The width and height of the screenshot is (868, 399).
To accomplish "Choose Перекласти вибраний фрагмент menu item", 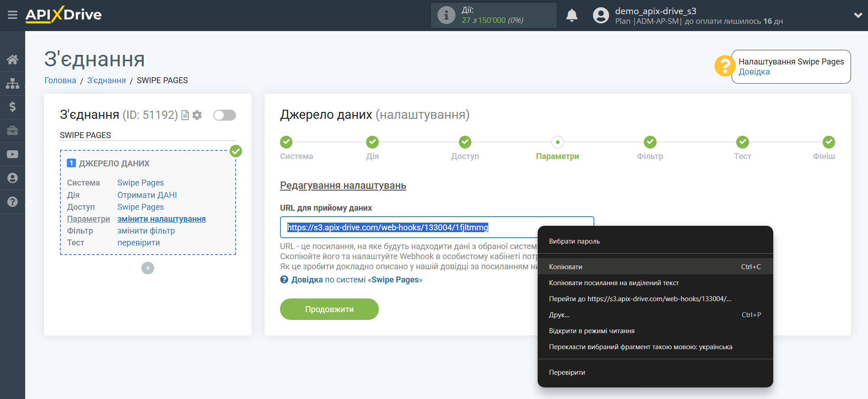I will click(x=655, y=347).
